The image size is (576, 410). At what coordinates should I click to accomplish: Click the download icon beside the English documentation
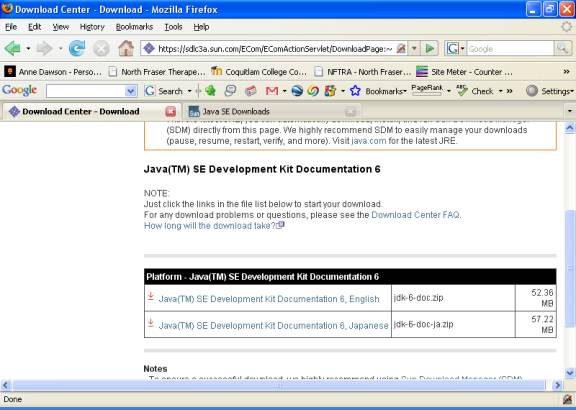(x=151, y=296)
